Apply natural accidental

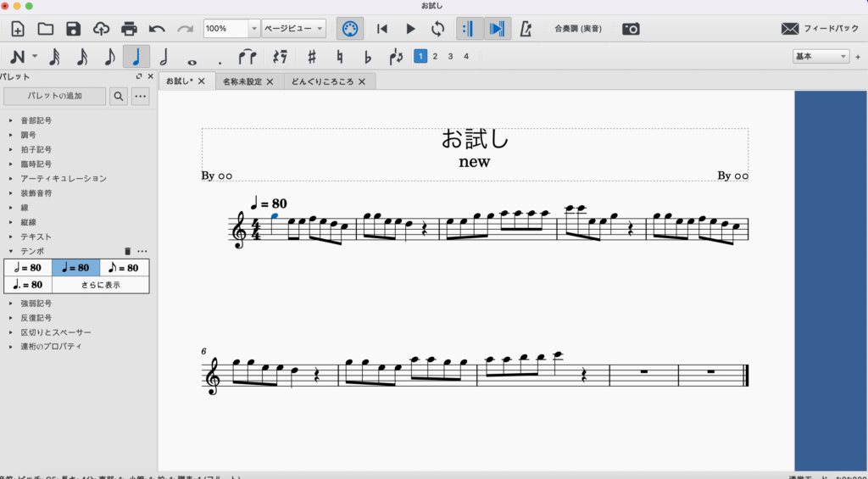click(x=341, y=57)
